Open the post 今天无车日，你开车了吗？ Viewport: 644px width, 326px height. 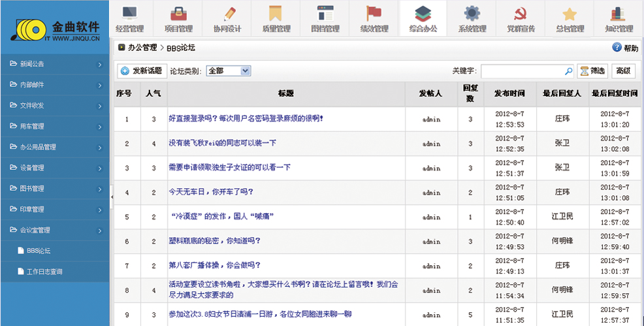click(x=211, y=192)
